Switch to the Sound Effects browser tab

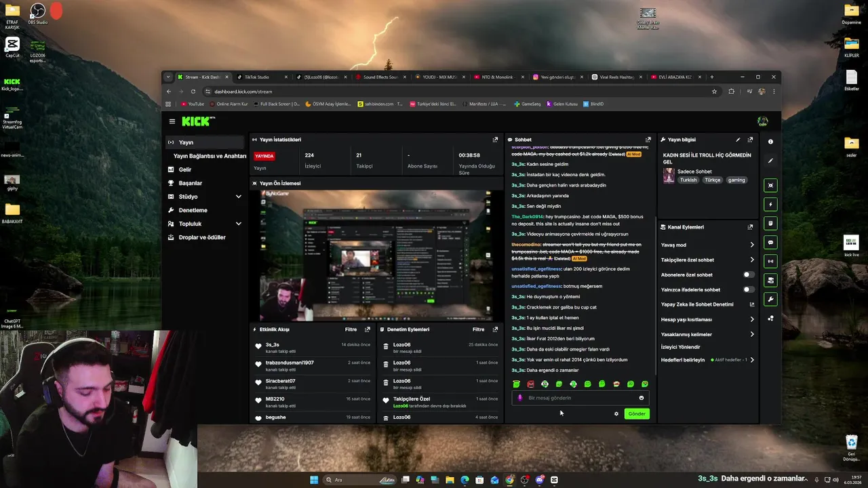[380, 77]
